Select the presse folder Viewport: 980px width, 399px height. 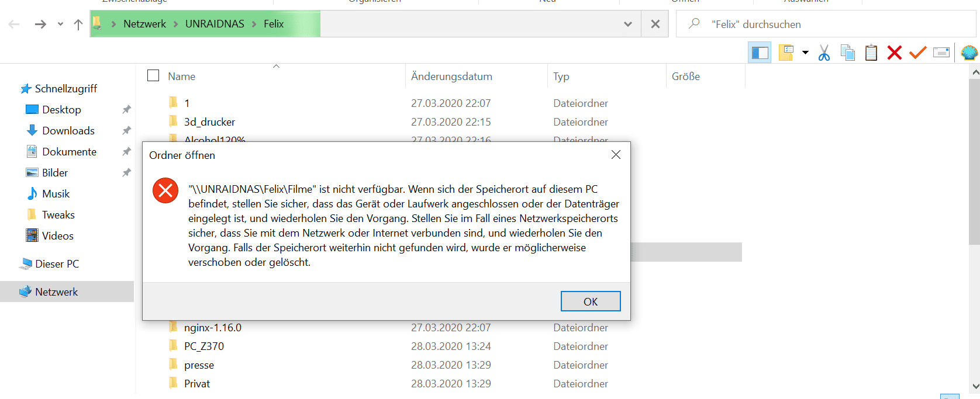tap(199, 365)
